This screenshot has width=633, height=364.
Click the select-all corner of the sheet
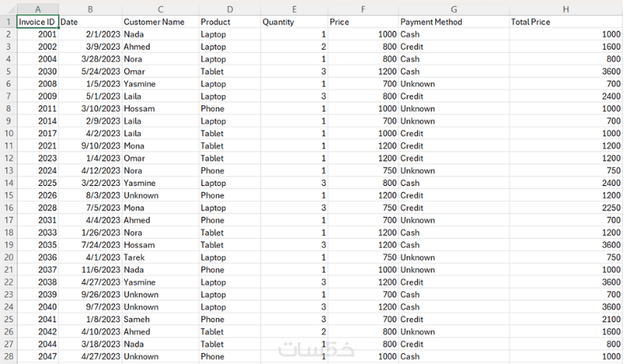(x=8, y=9)
